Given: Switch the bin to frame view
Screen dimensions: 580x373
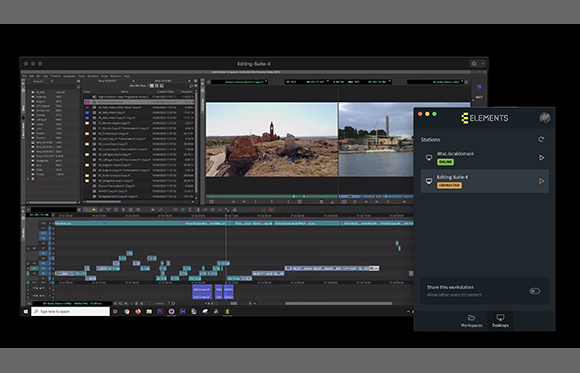Looking at the screenshot, I should point(157,85).
